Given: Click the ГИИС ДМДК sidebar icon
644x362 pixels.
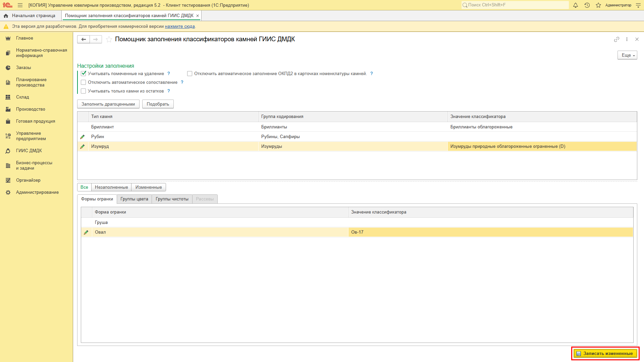Looking at the screenshot, I should 8,151.
